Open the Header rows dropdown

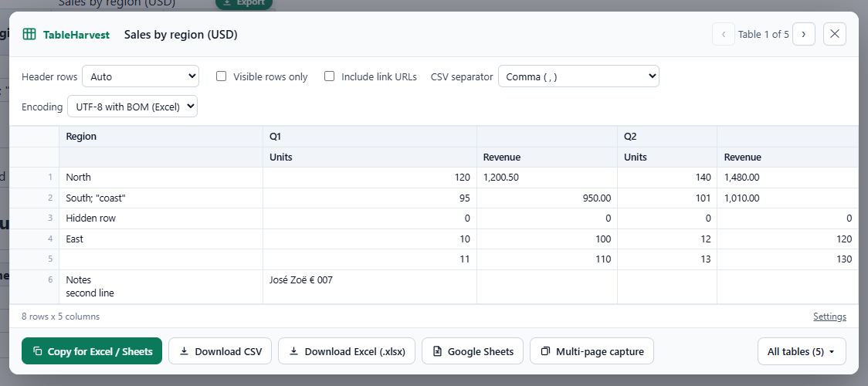click(141, 76)
